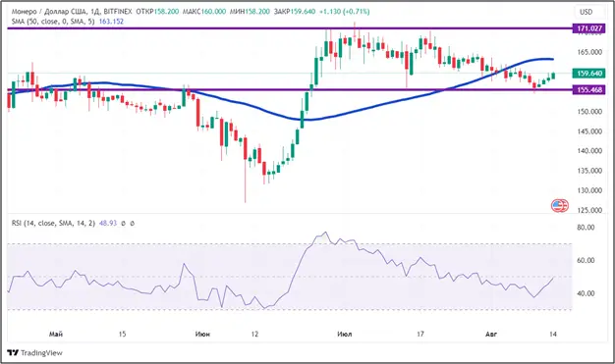Click the Май date axis label
Viewport: 615px width, 364px height.
pyautogui.click(x=56, y=335)
